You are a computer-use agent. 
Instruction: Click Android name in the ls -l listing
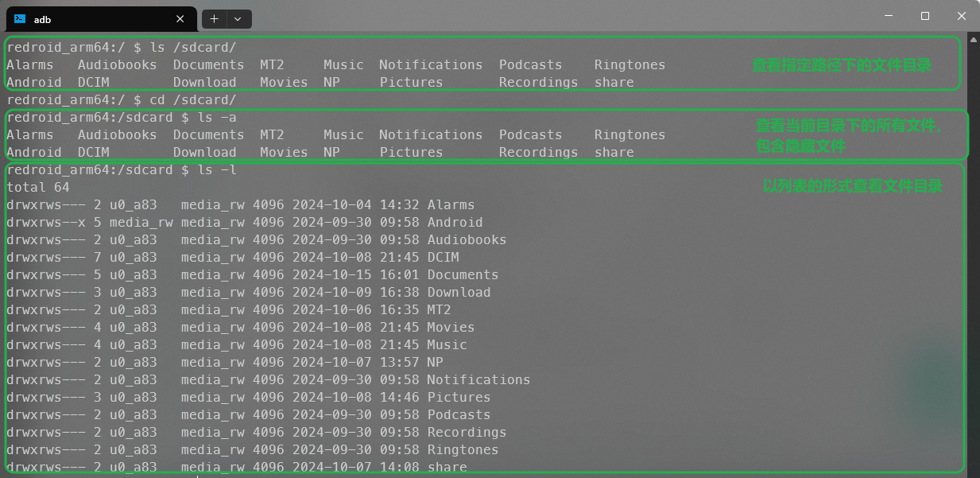[455, 222]
